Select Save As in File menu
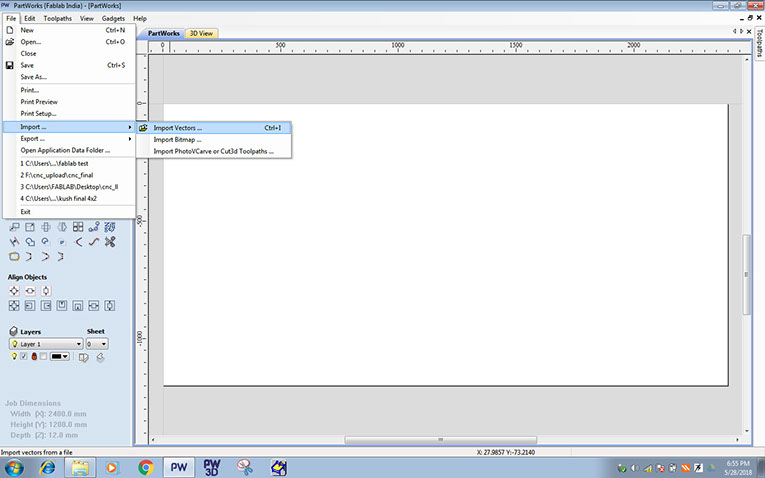Screen dimensions: 765x478 pos(69,77)
